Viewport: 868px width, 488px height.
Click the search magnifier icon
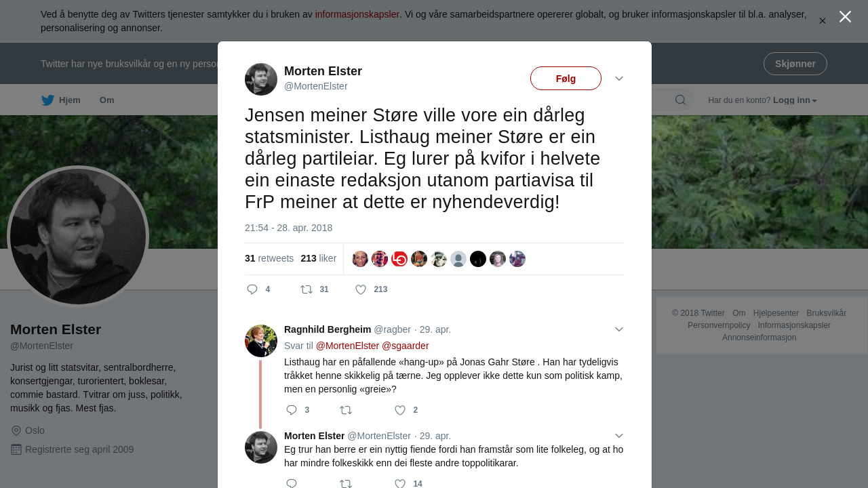680,100
